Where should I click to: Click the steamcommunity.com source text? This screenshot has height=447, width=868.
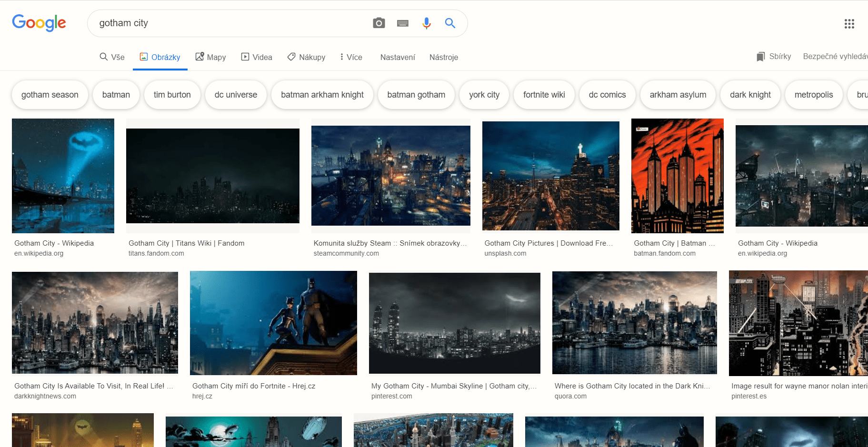346,253
